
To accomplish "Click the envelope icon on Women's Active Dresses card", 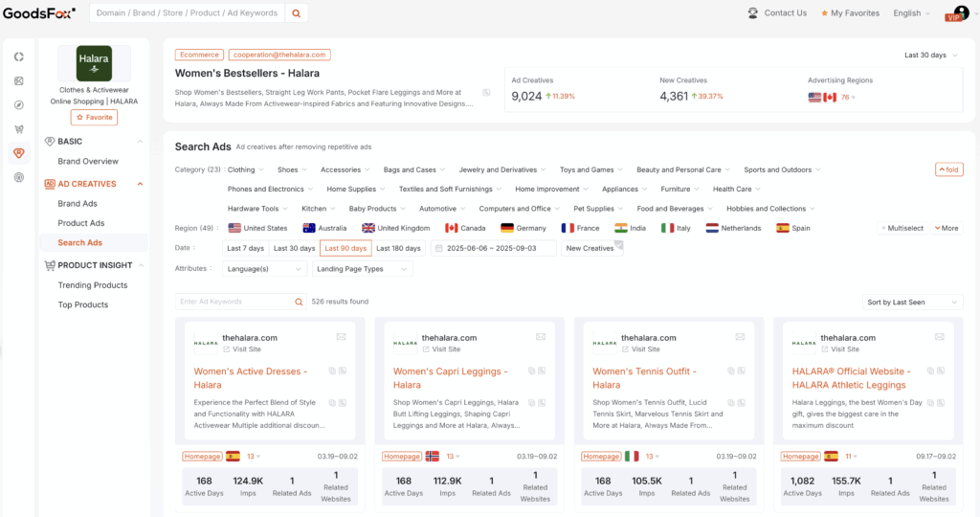I will pos(342,337).
